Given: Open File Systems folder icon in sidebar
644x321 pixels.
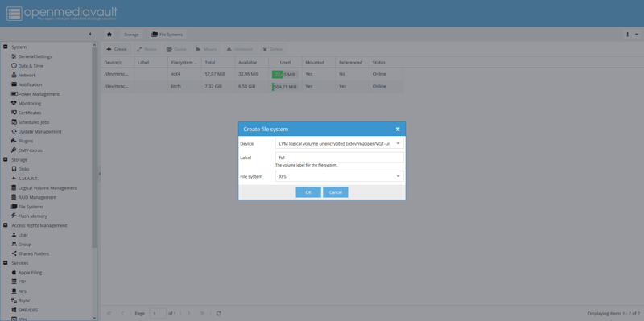Looking at the screenshot, I should click(14, 207).
